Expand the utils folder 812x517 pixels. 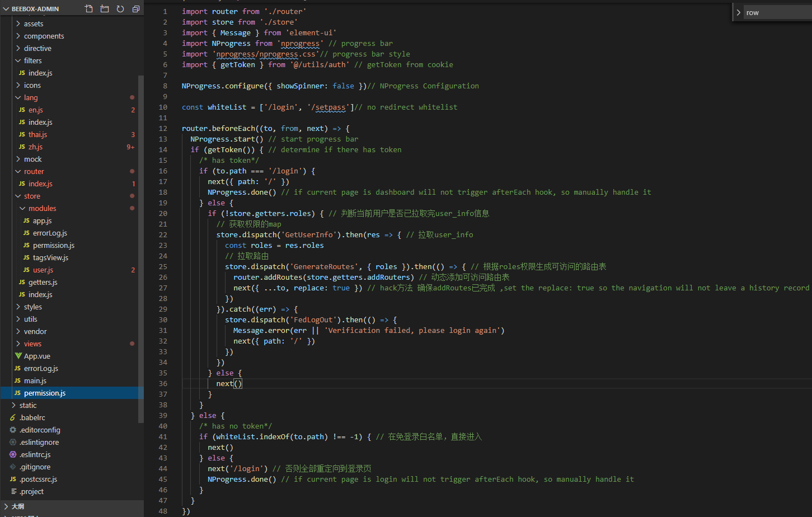point(18,319)
